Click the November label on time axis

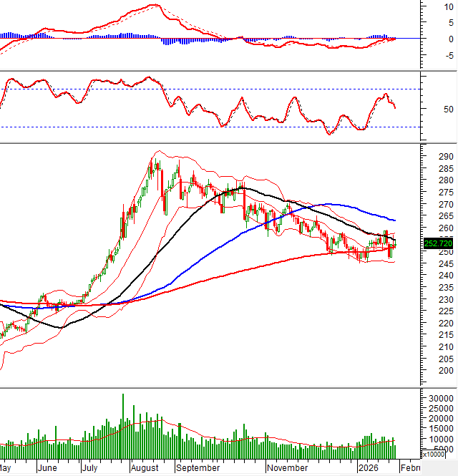(288, 467)
